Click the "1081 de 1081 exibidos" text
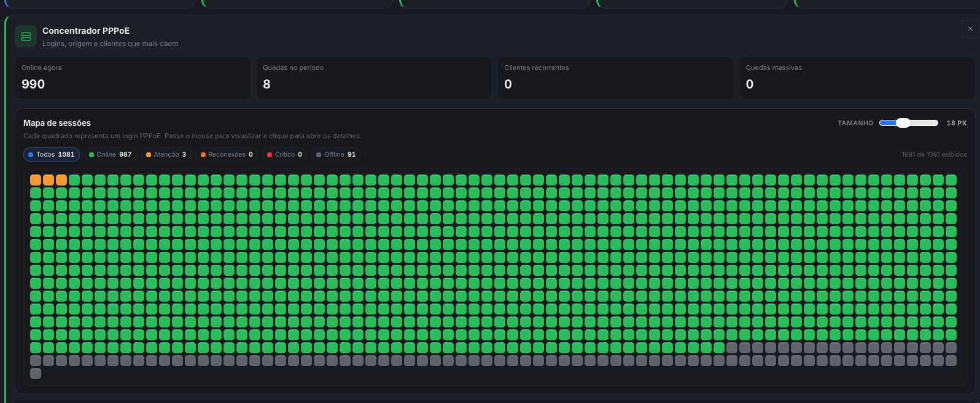Screen dimensions: 980x403 934,155
